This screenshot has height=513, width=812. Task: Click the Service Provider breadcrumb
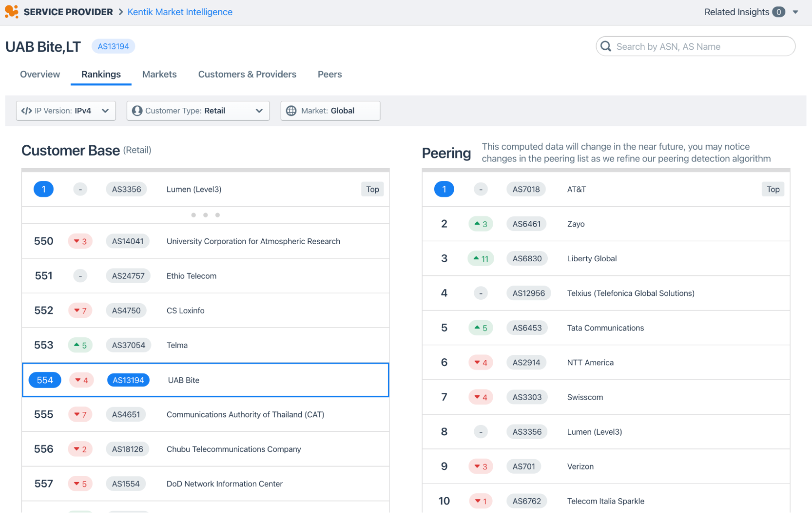click(68, 12)
